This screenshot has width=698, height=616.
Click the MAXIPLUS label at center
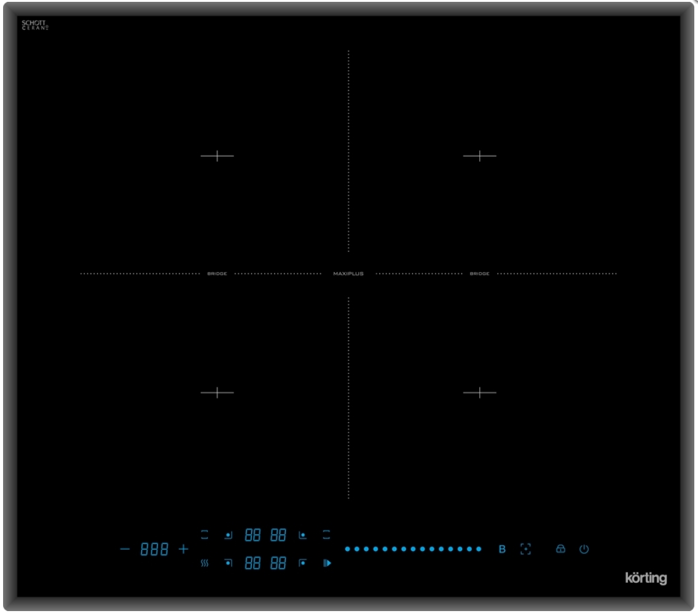coord(348,274)
